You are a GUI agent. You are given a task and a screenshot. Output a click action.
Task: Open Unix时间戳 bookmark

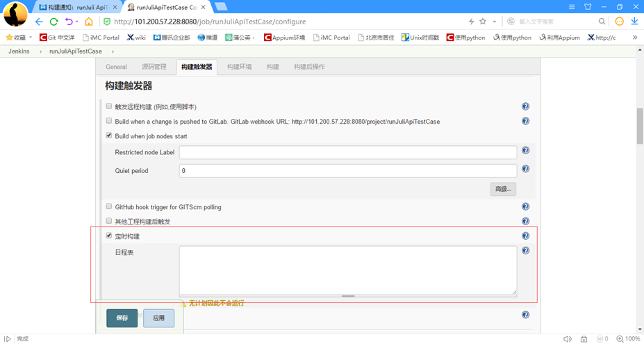420,38
